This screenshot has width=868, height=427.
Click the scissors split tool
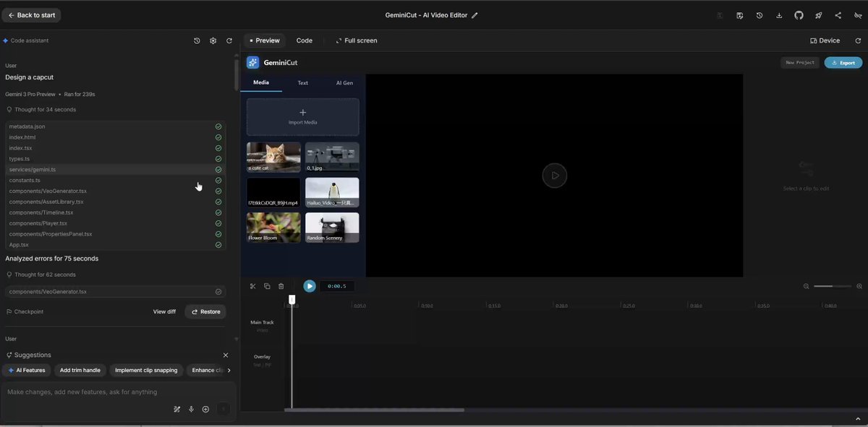(253, 286)
